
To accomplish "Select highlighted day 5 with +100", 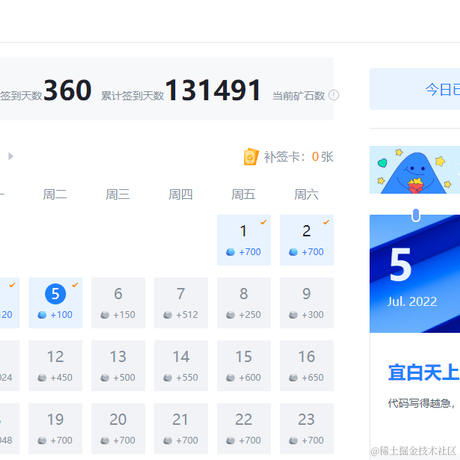I will tap(55, 303).
